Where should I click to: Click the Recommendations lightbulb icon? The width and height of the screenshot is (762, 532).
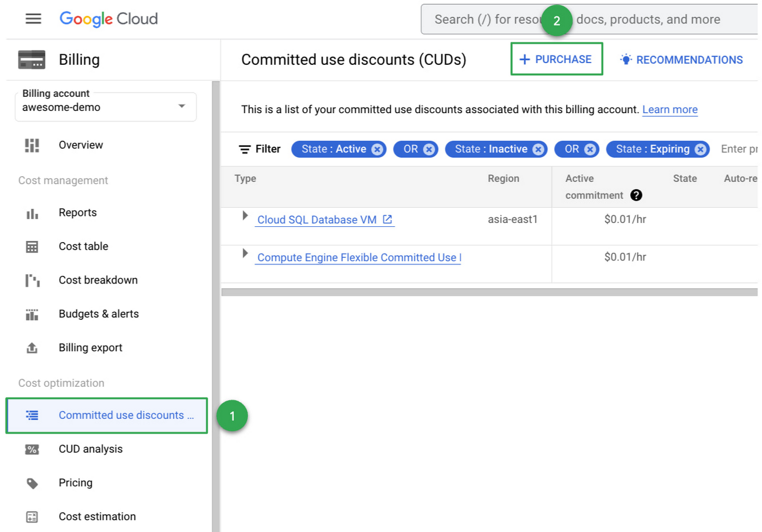tap(626, 59)
